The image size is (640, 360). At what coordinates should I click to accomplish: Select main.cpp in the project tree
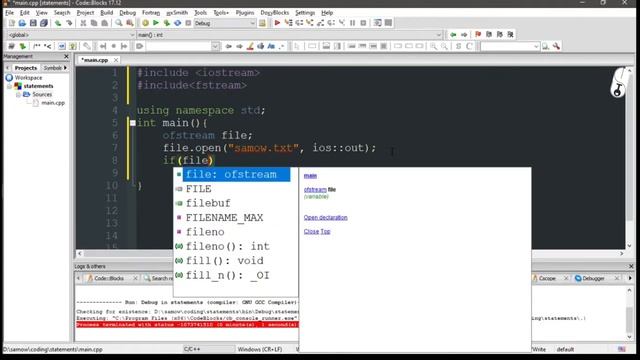coord(53,103)
